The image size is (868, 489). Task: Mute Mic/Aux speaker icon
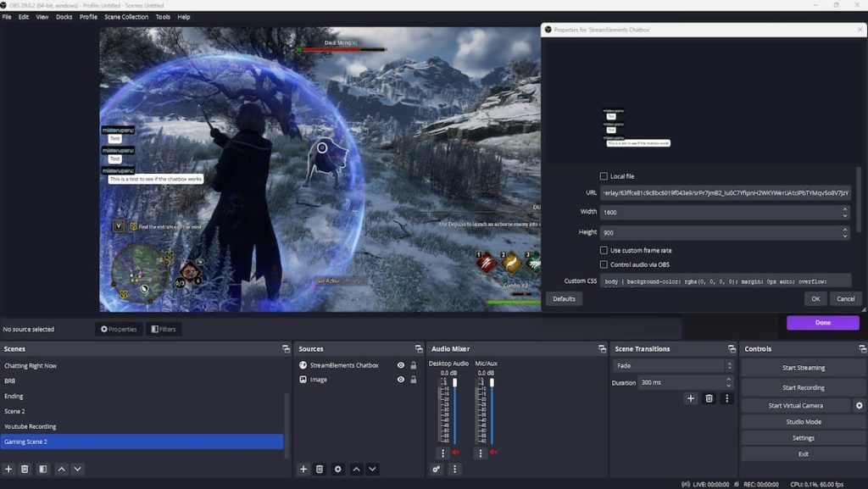(x=494, y=453)
